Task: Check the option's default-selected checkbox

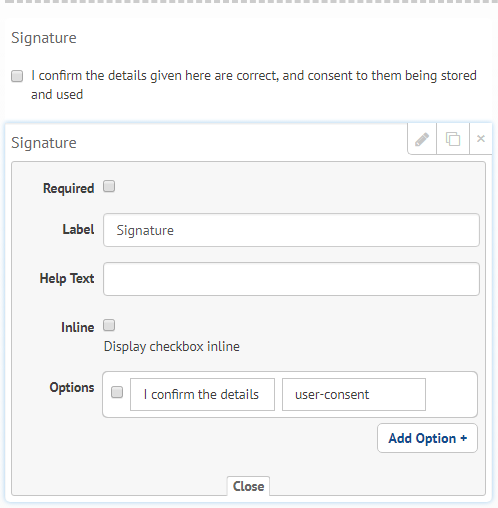Action: tap(117, 392)
